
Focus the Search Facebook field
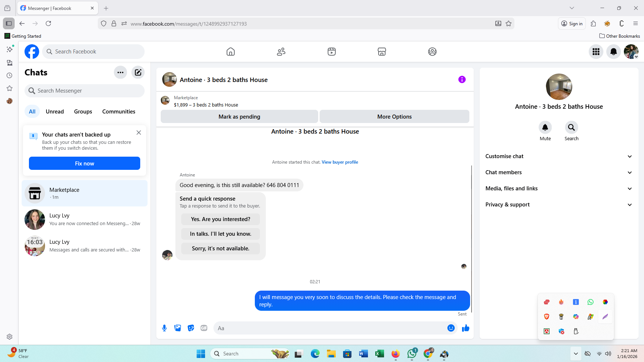pos(93,52)
